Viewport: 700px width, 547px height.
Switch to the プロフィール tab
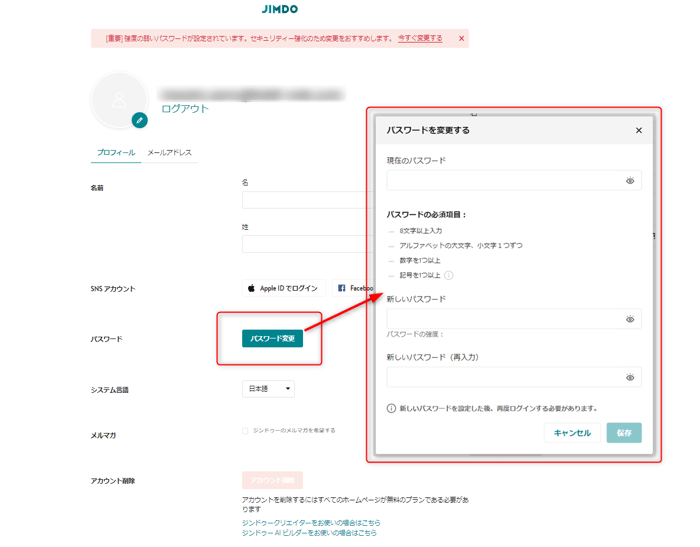116,153
